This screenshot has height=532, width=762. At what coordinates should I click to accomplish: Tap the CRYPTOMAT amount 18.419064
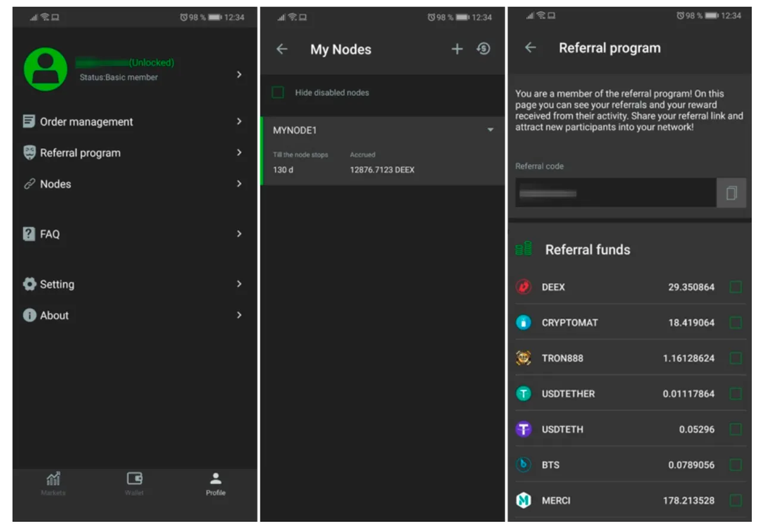(x=691, y=323)
